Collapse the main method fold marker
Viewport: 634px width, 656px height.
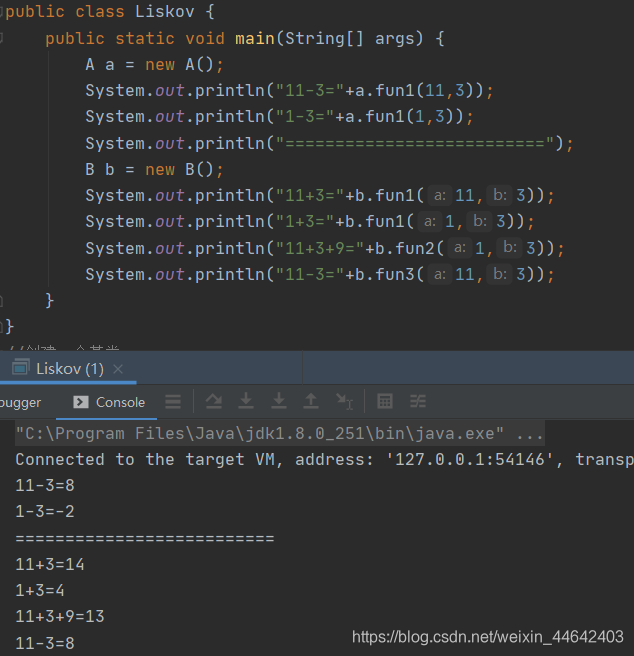[x=2, y=38]
